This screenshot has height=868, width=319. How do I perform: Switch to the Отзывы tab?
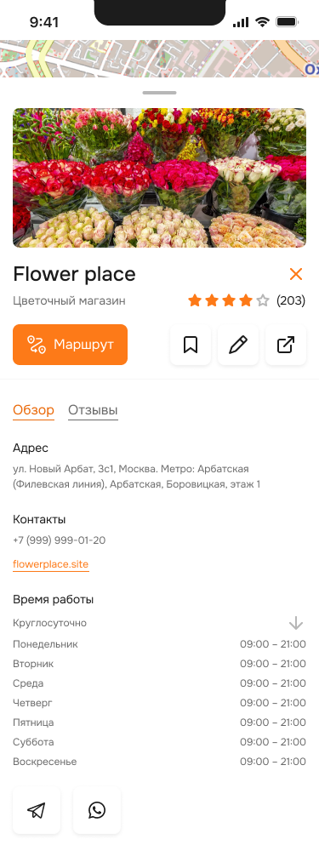click(x=93, y=411)
